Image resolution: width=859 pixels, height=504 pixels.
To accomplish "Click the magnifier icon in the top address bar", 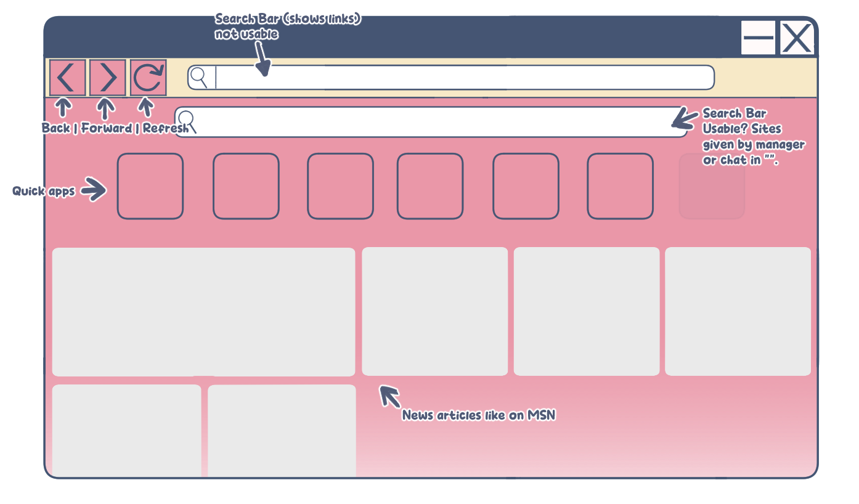I will 199,77.
